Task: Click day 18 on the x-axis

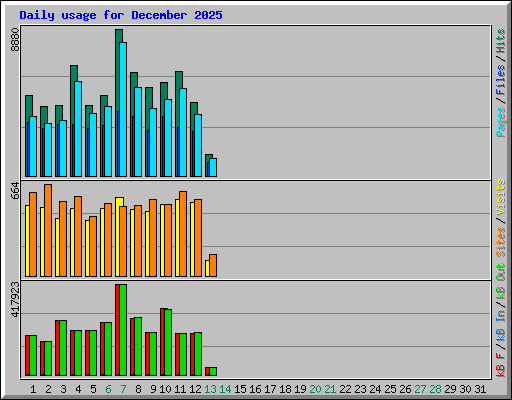Action: pyautogui.click(x=285, y=389)
